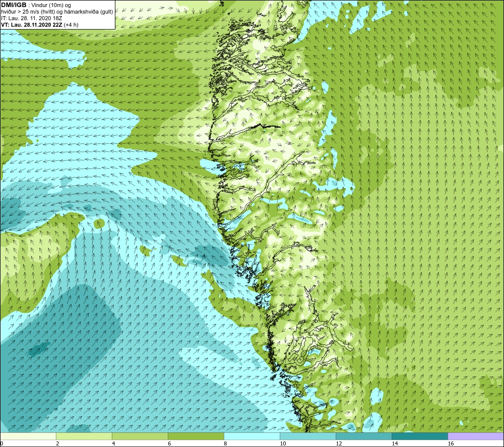Select the 6–8 m/s dark green swatch
This screenshot has width=504, height=447.
pyautogui.click(x=196, y=436)
